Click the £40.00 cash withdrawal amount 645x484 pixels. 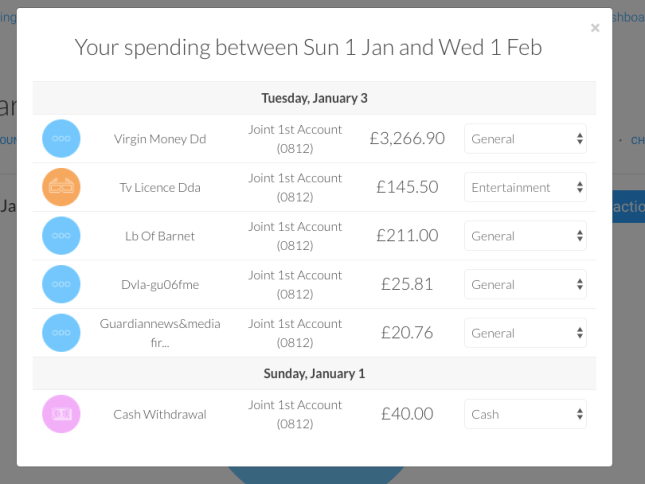(407, 414)
